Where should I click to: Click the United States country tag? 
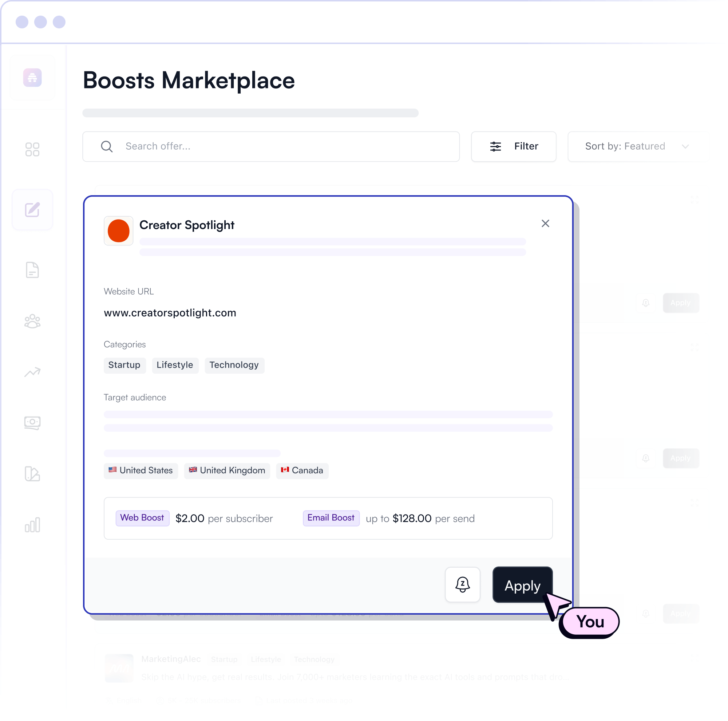tap(141, 471)
